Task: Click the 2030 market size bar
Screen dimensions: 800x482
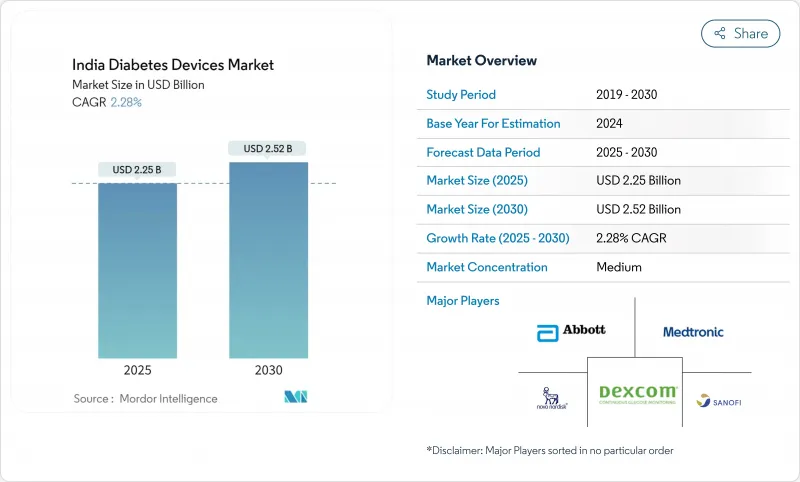Action: pos(268,260)
